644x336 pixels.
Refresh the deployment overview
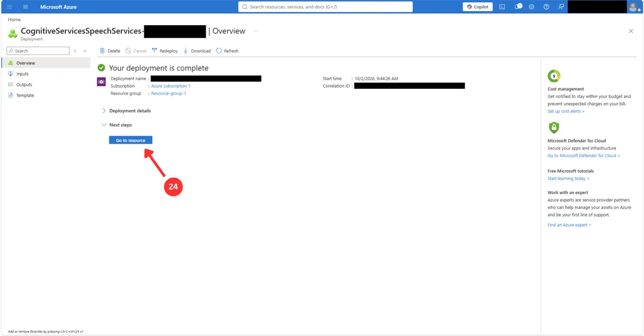tap(227, 51)
